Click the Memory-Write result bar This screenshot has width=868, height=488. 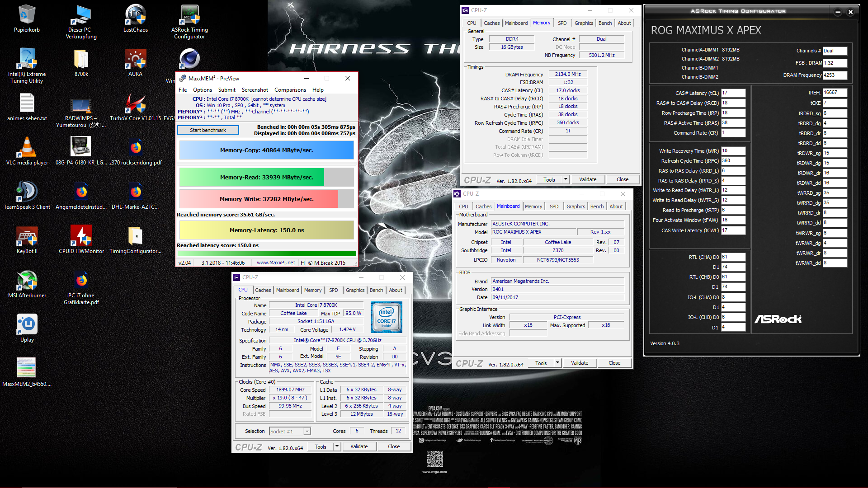coord(267,199)
